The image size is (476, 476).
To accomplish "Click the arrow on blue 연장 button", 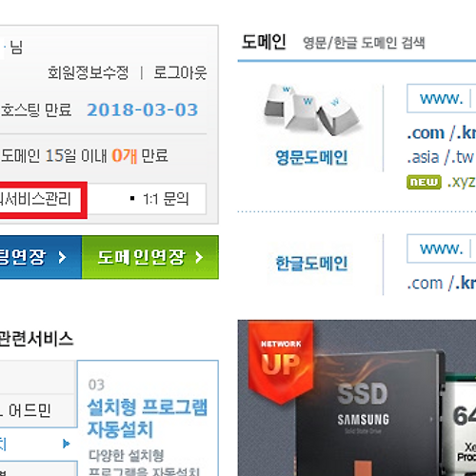I will tap(62, 257).
